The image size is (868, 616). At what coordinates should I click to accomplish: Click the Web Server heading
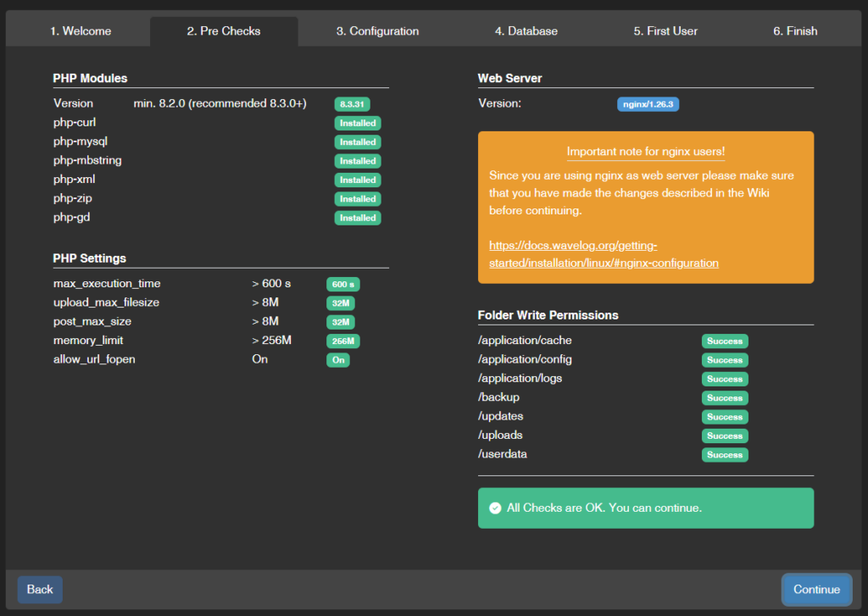click(509, 78)
